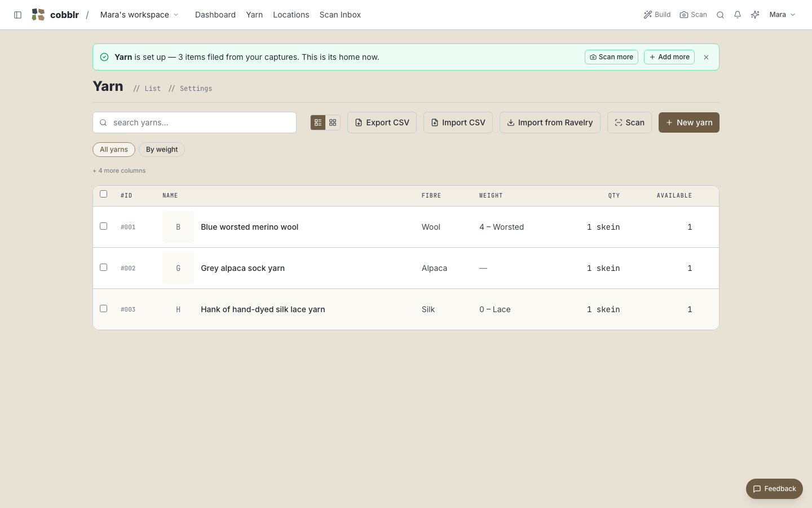Screen dimensions: 812x508
Task: Check the box for yarn #001
Action: click(103, 226)
